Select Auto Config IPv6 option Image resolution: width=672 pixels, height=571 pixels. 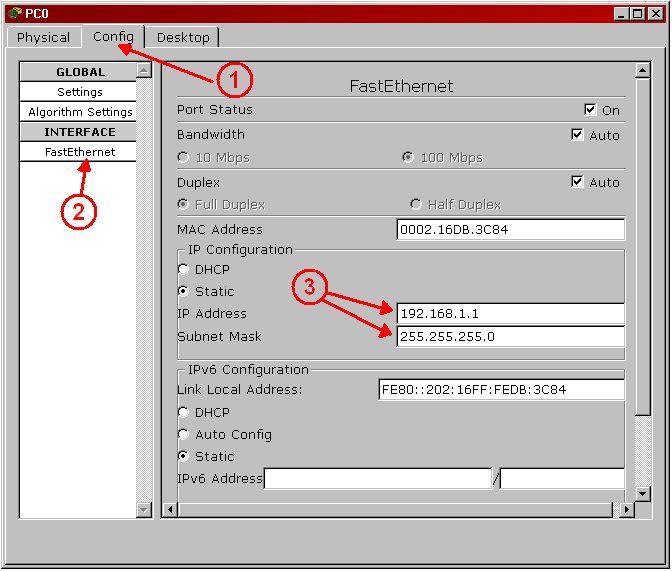(x=183, y=434)
